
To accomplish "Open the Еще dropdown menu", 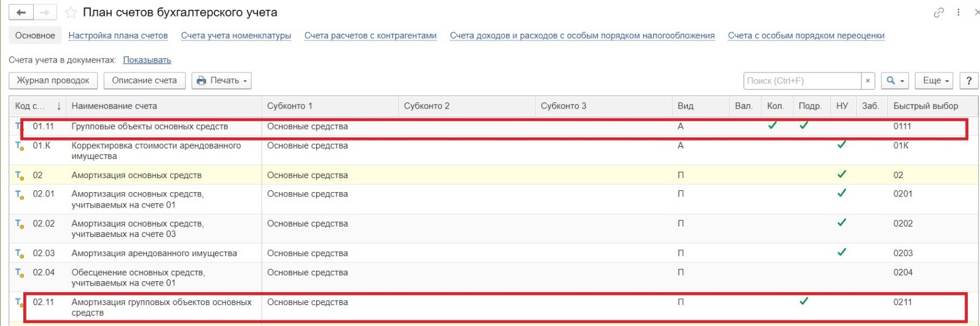I will [934, 80].
